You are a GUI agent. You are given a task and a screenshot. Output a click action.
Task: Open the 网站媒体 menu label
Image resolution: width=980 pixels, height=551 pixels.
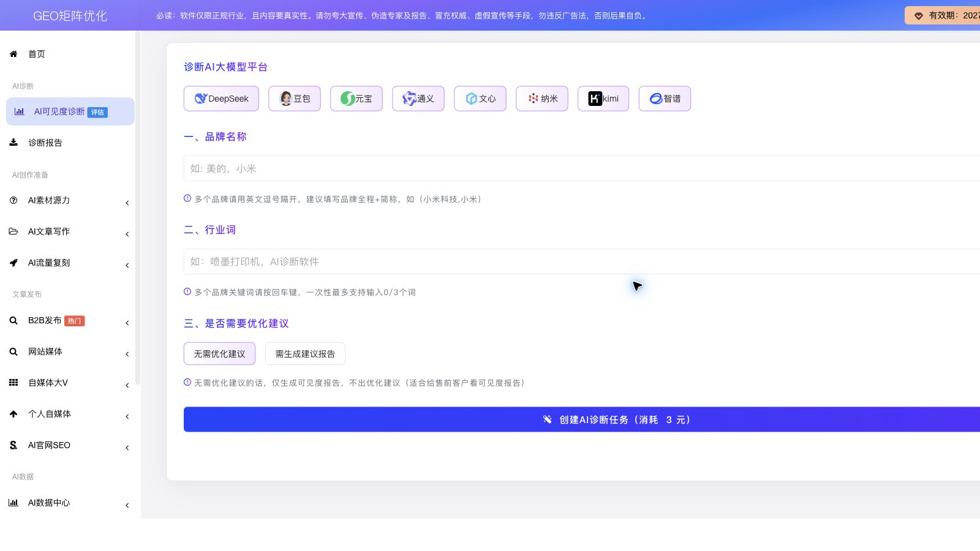(x=45, y=351)
